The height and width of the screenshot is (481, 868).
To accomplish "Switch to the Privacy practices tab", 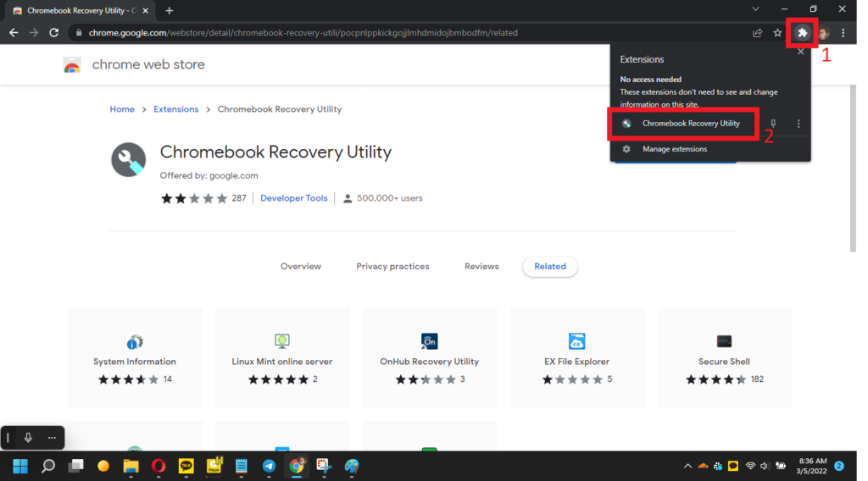I will click(392, 267).
